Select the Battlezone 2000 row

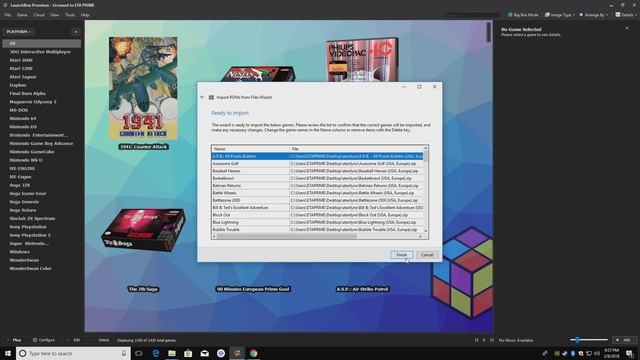(318, 200)
